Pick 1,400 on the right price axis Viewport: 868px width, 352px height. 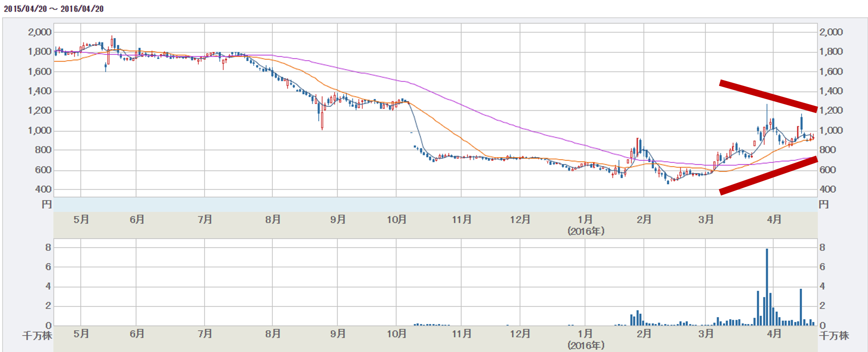pos(831,91)
